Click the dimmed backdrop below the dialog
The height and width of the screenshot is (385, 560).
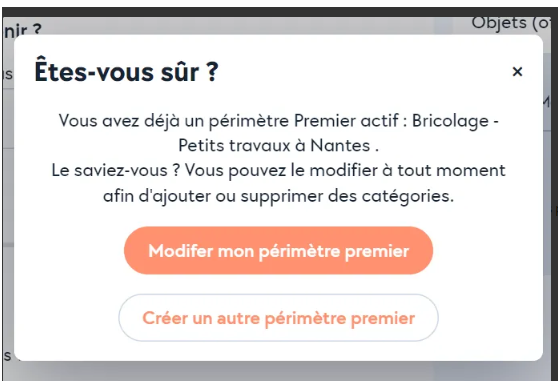[279, 371]
